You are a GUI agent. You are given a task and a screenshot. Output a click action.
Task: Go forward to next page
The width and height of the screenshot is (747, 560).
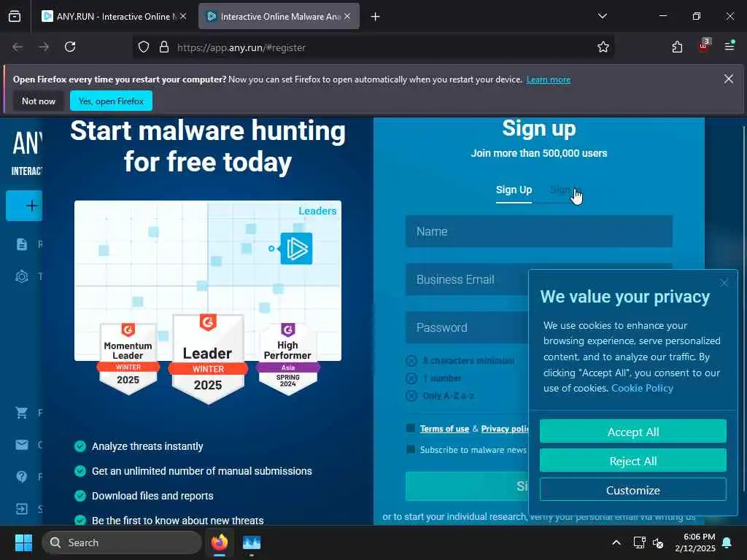tap(44, 47)
